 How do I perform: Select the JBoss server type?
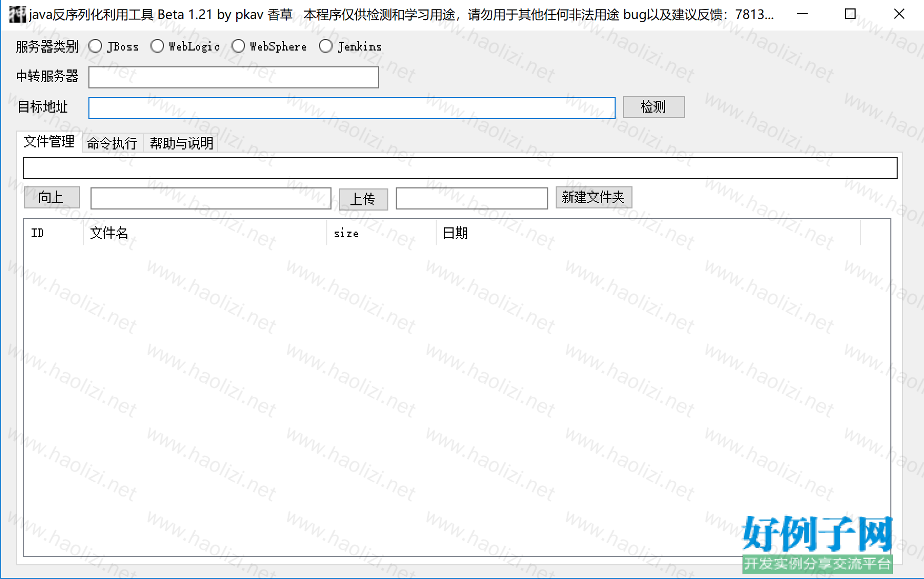coord(96,46)
